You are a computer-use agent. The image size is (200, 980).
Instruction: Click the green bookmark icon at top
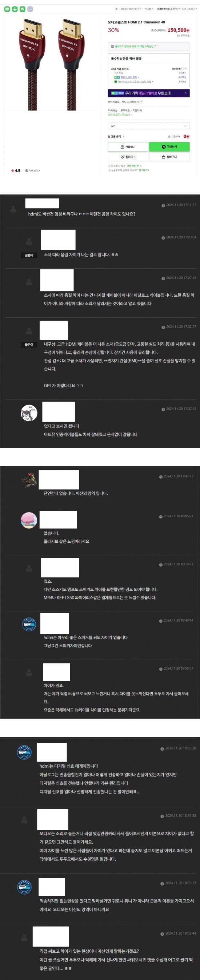[22, 9]
